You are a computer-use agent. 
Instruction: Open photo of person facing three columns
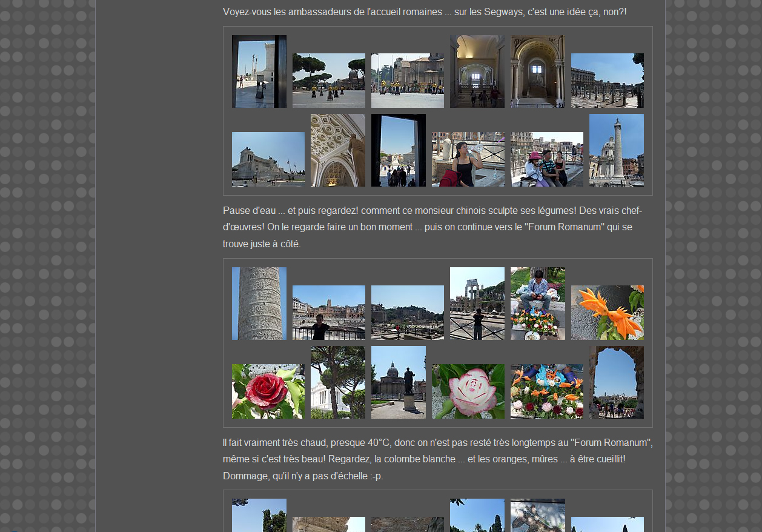pyautogui.click(x=477, y=304)
